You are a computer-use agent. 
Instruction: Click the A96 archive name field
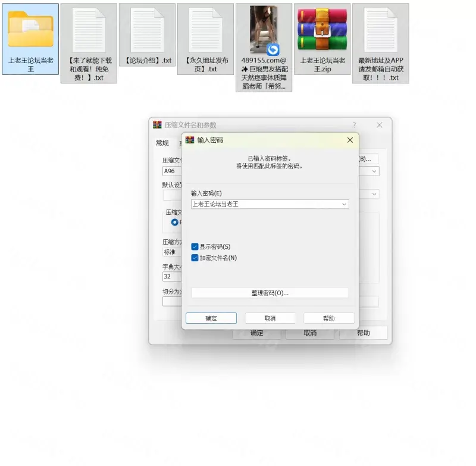(172, 171)
